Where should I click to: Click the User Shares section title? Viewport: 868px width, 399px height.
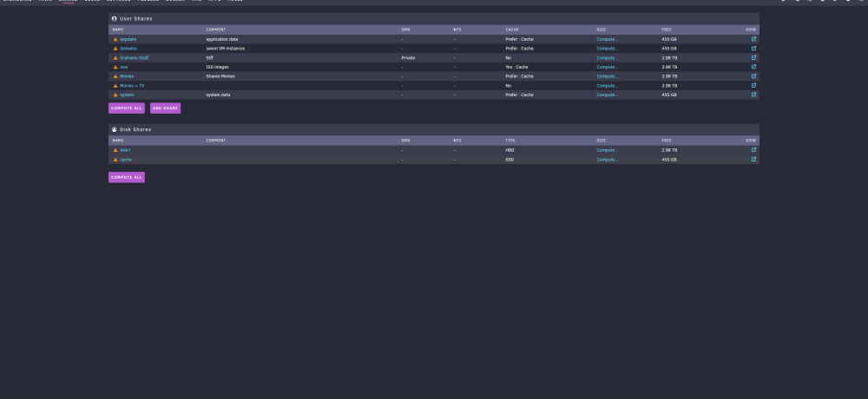click(x=135, y=19)
